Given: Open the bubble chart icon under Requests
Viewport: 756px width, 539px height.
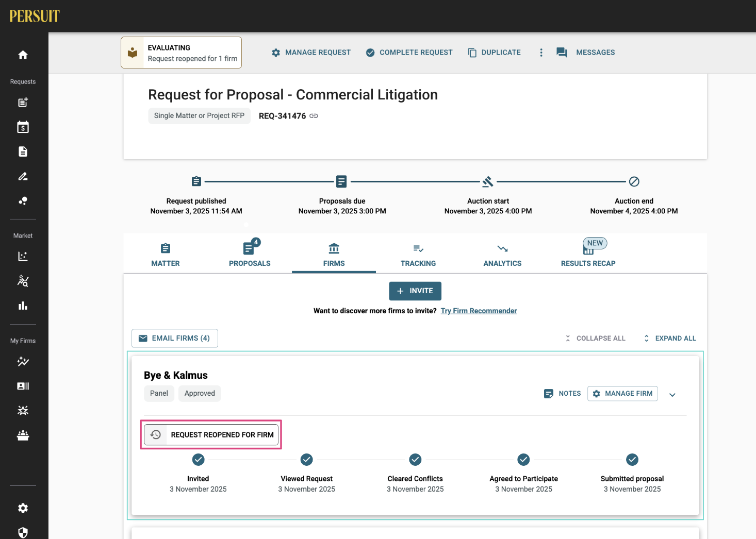Looking at the screenshot, I should coord(23,201).
